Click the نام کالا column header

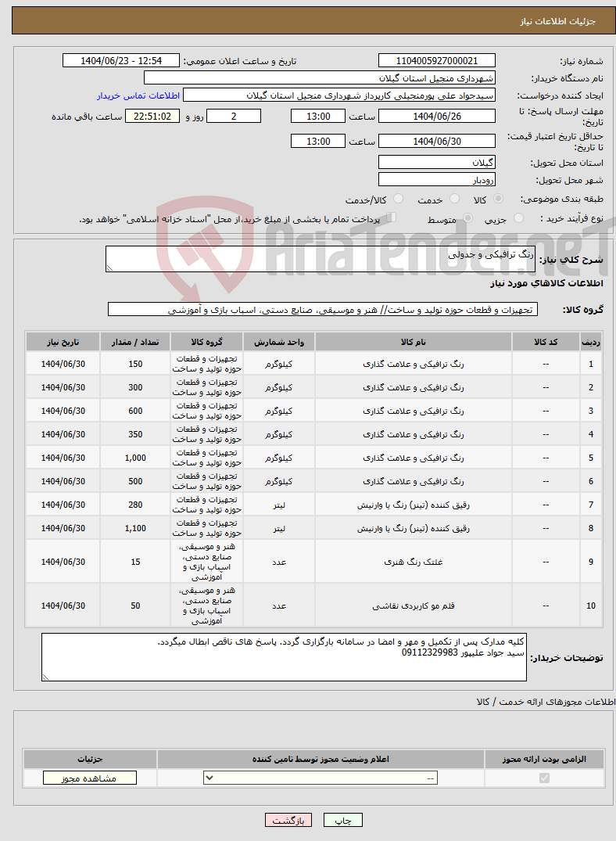click(414, 342)
